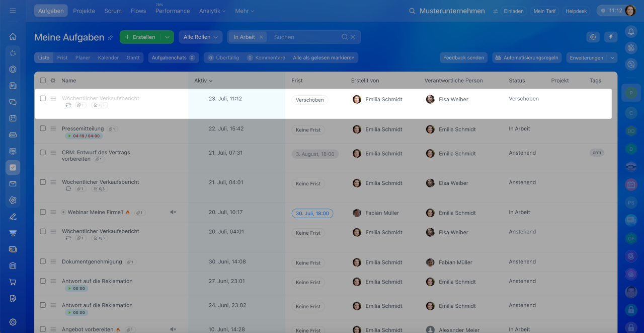Tick the Dokumentgenehmigung row checkbox
644x333 pixels.
point(43,262)
